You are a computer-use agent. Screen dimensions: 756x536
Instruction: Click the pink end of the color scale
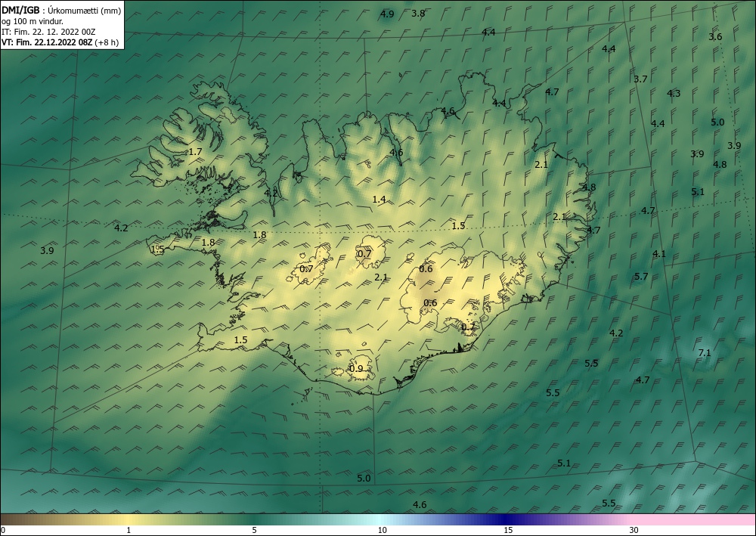coord(694,519)
